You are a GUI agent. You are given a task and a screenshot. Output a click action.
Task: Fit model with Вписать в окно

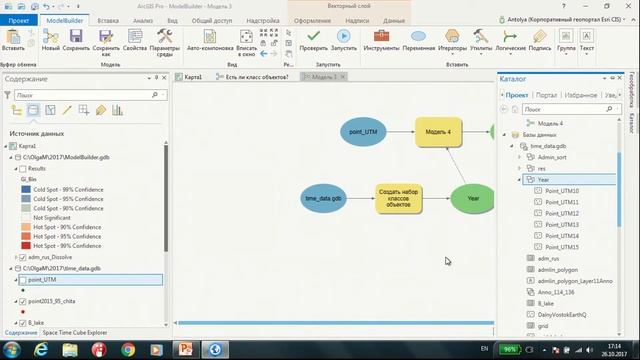246,42
